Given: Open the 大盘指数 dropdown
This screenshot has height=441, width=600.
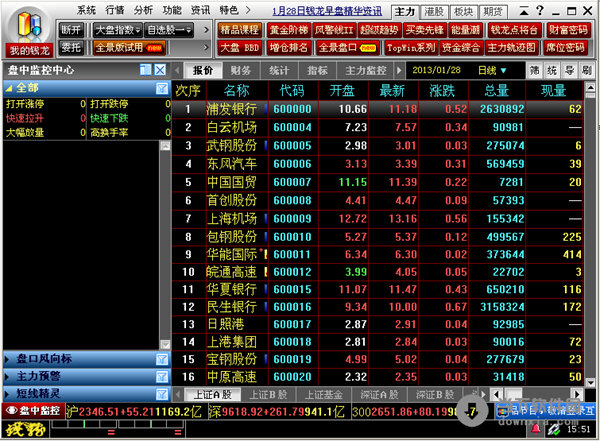Looking at the screenshot, I should (x=117, y=30).
